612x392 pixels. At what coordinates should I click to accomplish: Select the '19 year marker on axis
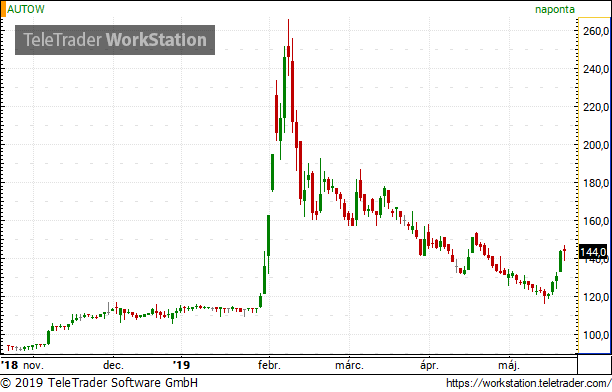(x=181, y=365)
